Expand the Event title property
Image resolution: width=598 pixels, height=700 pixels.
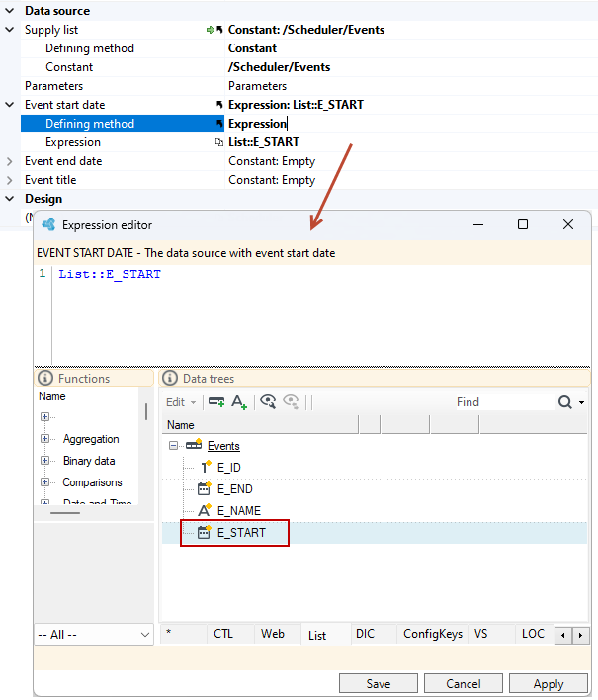pos(9,180)
